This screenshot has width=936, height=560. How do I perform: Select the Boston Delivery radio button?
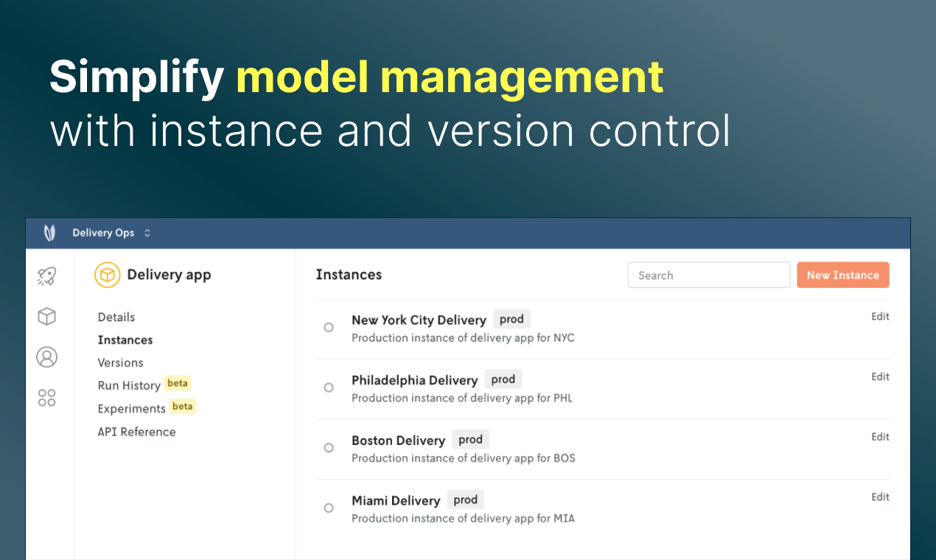(x=329, y=447)
